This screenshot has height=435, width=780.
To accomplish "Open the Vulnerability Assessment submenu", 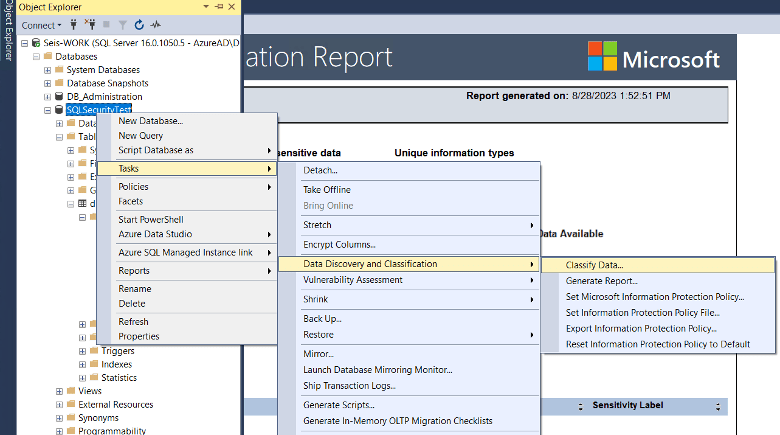I will coord(409,280).
